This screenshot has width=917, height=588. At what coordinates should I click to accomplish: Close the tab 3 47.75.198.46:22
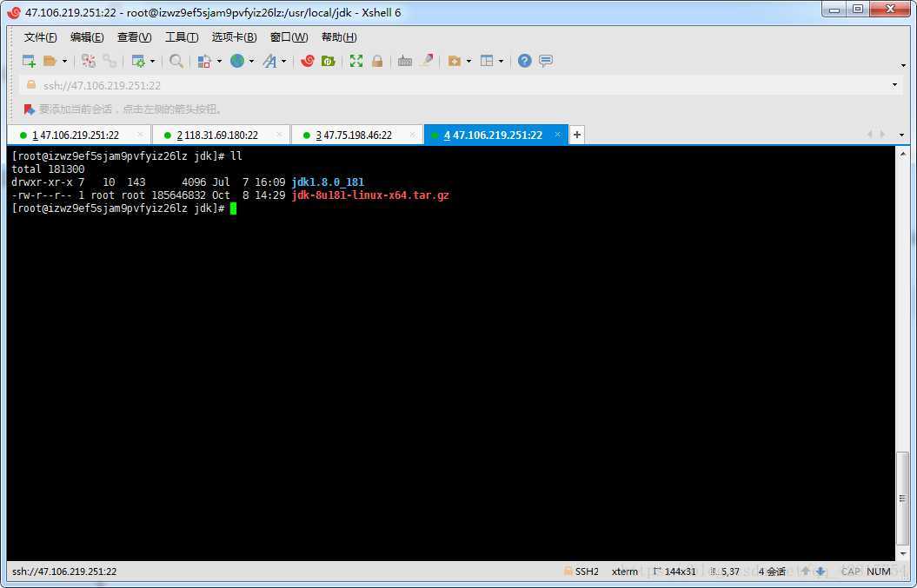coord(413,135)
